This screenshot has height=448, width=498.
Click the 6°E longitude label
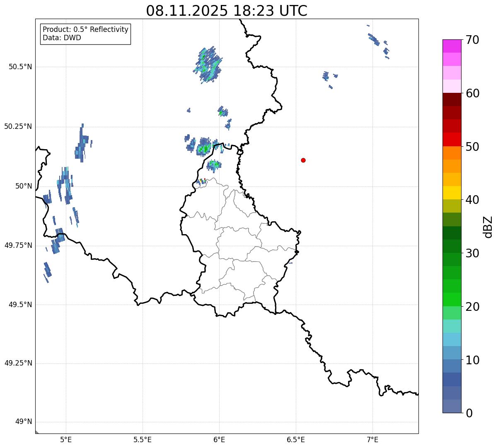pos(219,440)
